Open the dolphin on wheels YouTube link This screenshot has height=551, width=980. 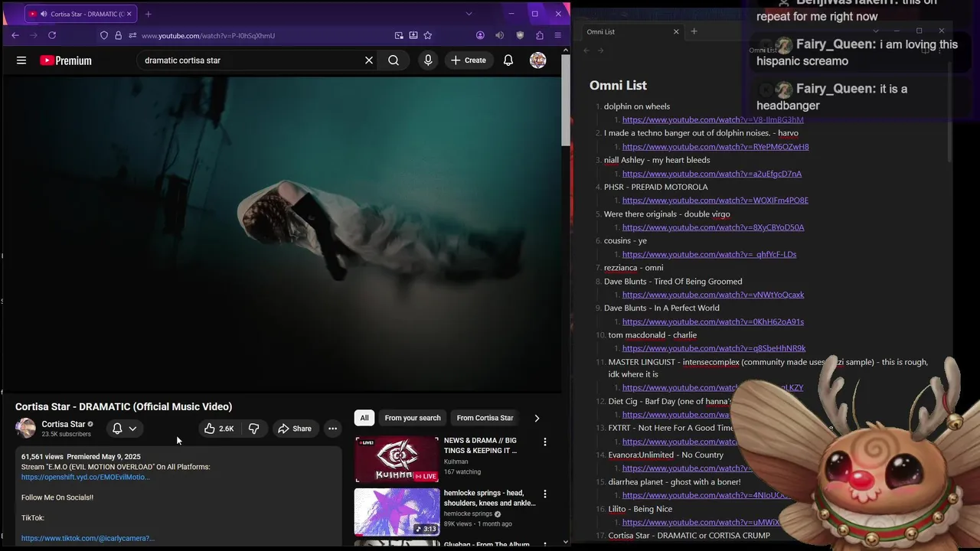tap(713, 119)
